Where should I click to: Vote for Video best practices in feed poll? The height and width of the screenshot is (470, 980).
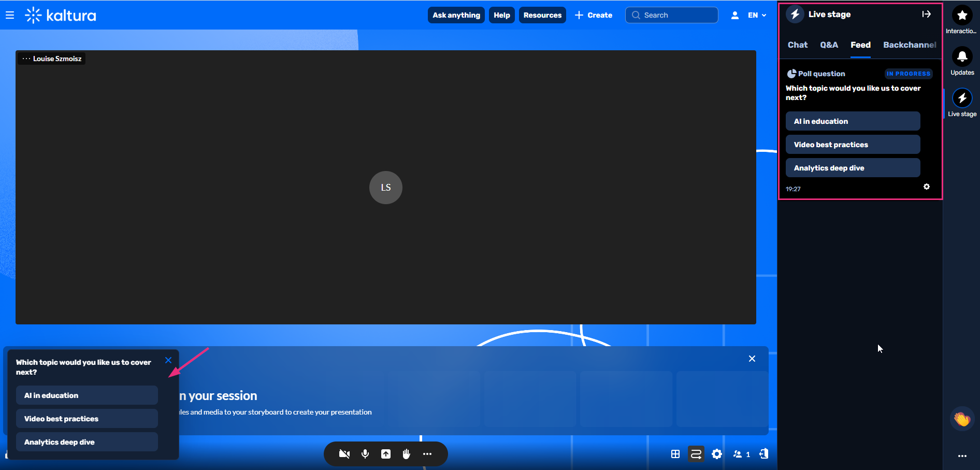tap(853, 145)
